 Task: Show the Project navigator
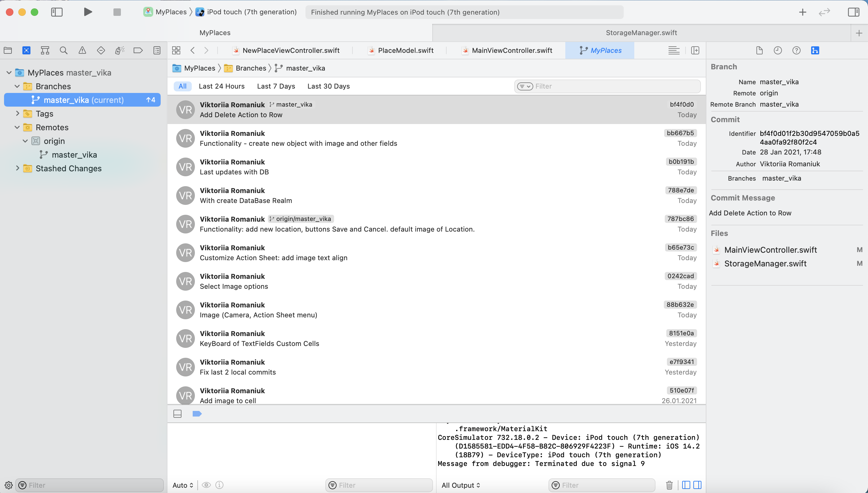8,50
